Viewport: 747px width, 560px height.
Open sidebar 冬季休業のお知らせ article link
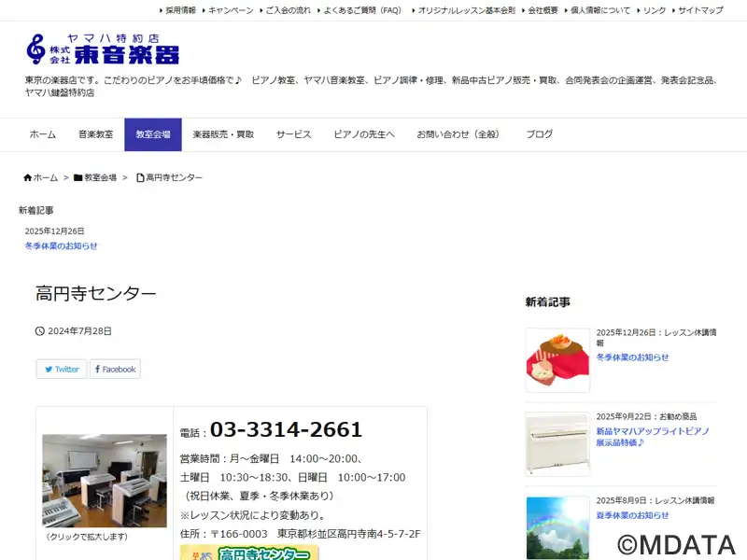[633, 357]
